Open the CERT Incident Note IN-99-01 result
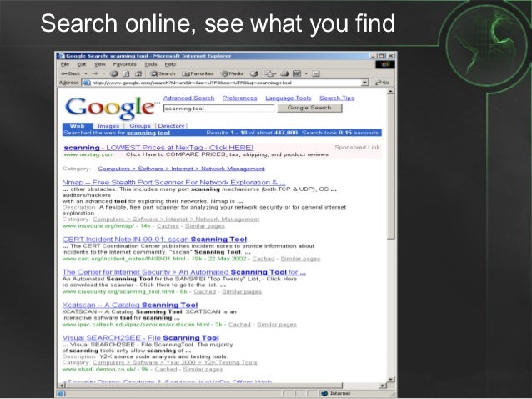 tap(154, 240)
